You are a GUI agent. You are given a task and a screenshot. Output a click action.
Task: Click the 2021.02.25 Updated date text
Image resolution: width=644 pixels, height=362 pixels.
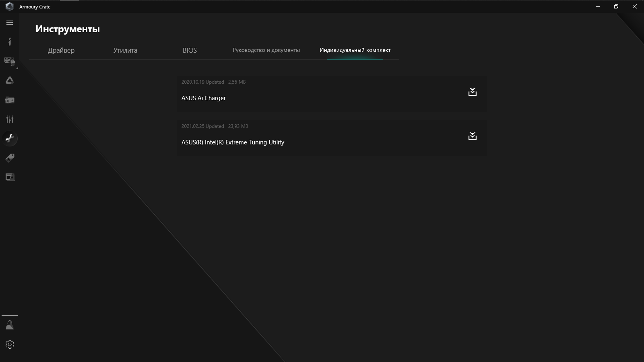[202, 126]
